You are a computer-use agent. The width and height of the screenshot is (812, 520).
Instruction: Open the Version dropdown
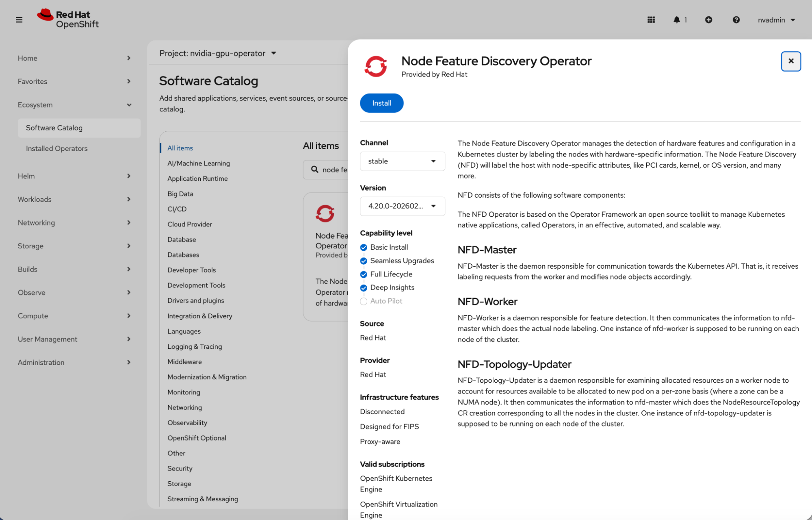coord(402,206)
